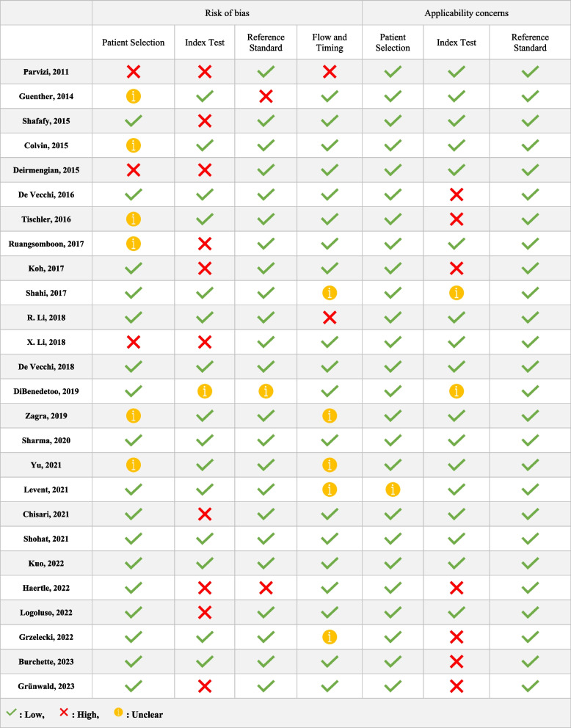Click Levent 2021 applicability Patient Selection unclear icon
Image resolution: width=571 pixels, height=728 pixels.
(x=393, y=490)
